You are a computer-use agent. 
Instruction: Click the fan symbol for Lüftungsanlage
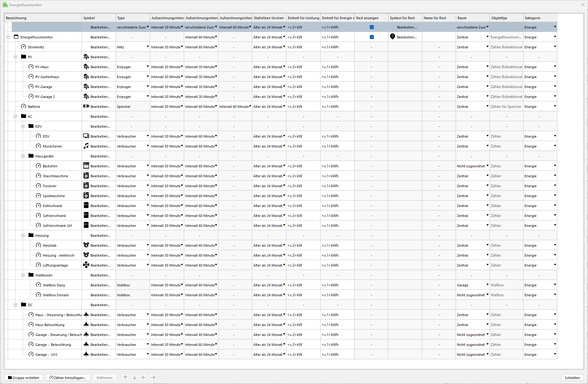pyautogui.click(x=86, y=265)
